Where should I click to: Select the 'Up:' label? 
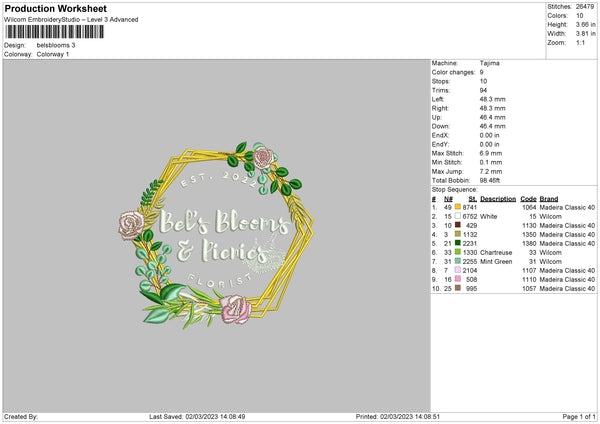point(437,117)
